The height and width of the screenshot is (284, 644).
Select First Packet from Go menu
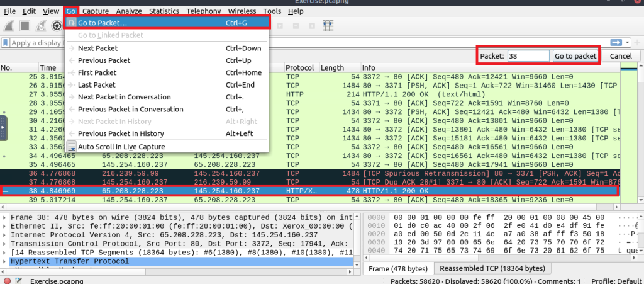96,72
